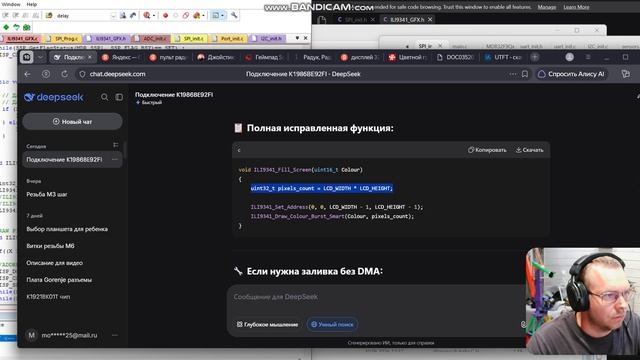Go back with the browser back arrow
Screen dimensions: 640x360
[28, 74]
